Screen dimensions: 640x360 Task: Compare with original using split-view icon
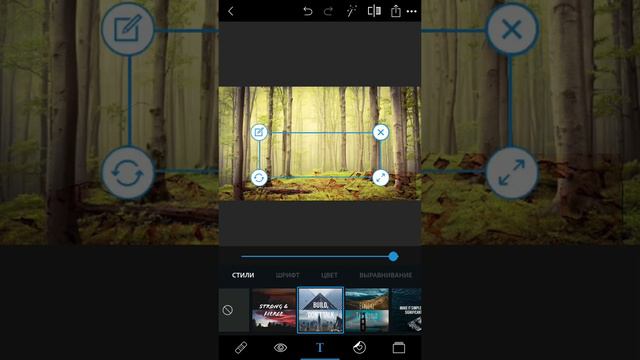(374, 11)
